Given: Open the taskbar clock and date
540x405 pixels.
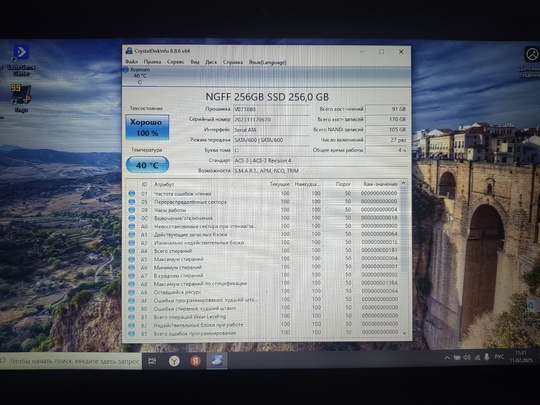Looking at the screenshot, I should 521,356.
